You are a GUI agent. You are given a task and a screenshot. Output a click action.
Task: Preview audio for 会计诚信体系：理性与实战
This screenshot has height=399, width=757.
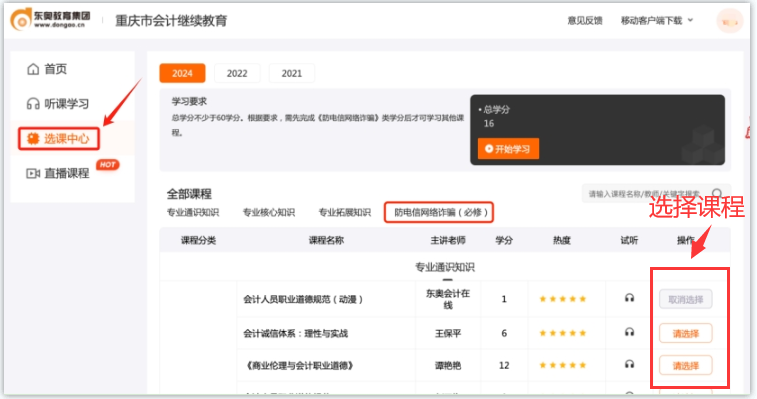tap(629, 332)
